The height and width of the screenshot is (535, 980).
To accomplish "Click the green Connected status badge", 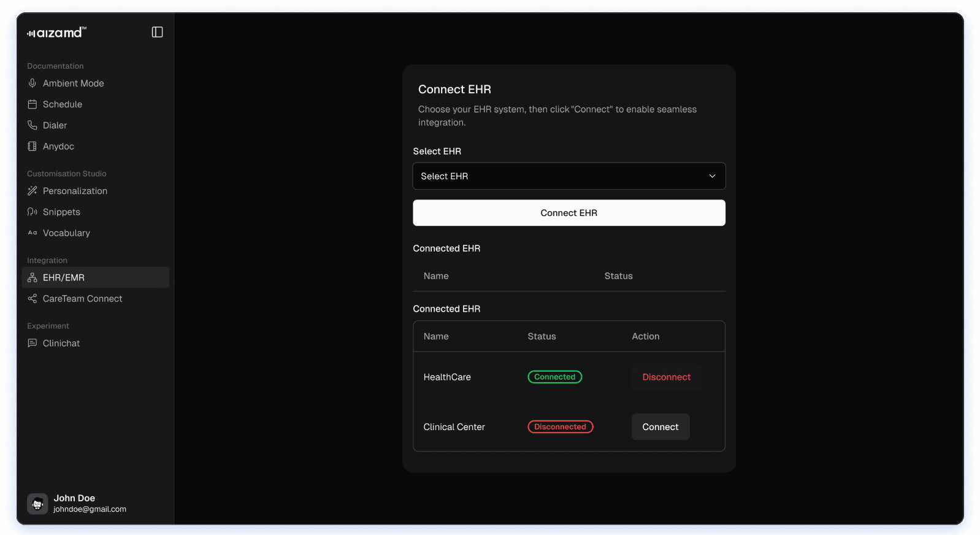I will [x=554, y=377].
